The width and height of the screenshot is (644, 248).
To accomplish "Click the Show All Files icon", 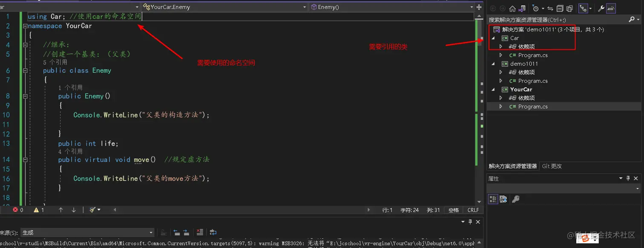I will (569, 9).
